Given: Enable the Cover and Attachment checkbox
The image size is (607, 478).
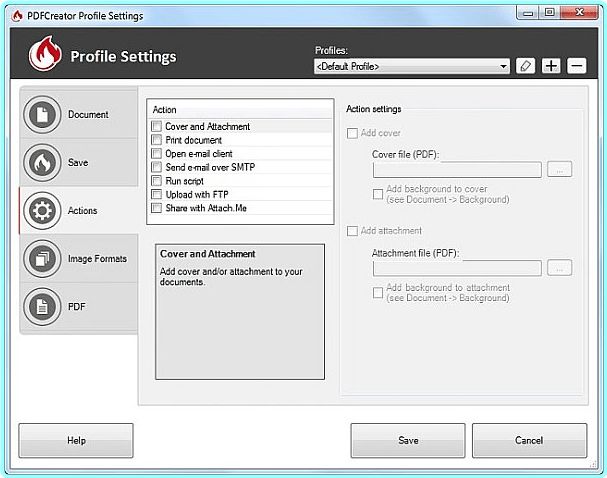Looking at the screenshot, I should coord(156,127).
